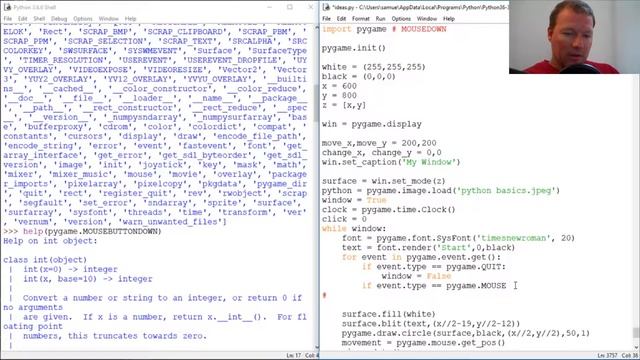This screenshot has height=360, width=640.
Task: Click 'for event in pygame.event.get():' line
Action: [421, 257]
